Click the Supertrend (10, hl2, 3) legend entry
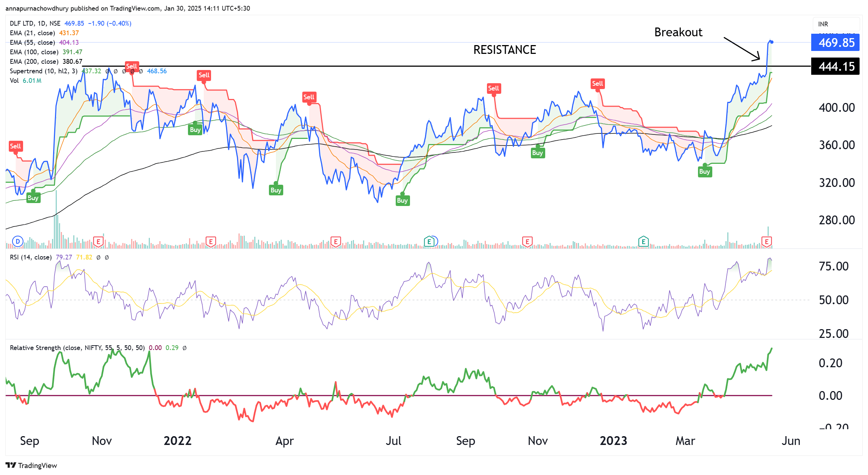 pyautogui.click(x=43, y=71)
